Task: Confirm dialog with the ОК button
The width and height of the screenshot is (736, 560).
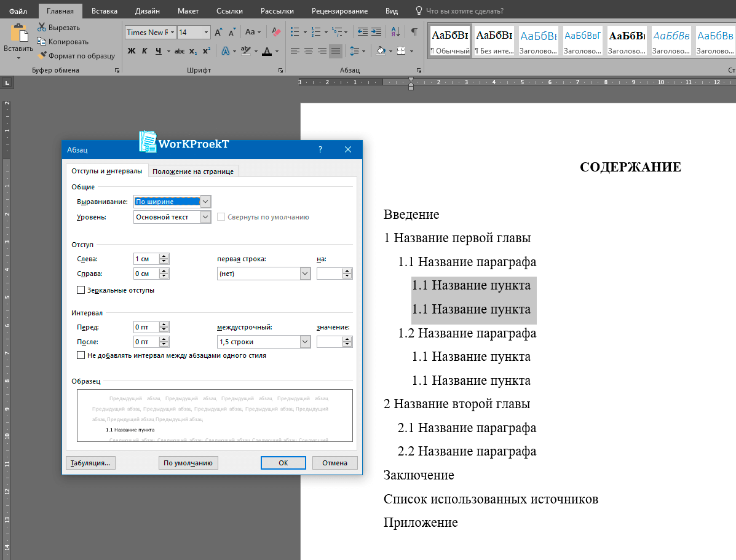Action: (x=283, y=463)
